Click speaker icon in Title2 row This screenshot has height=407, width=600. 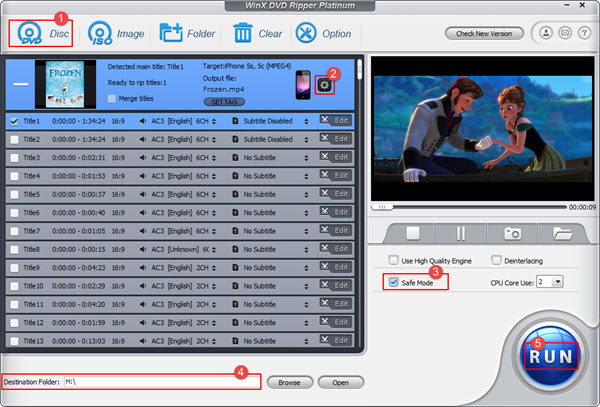point(143,140)
